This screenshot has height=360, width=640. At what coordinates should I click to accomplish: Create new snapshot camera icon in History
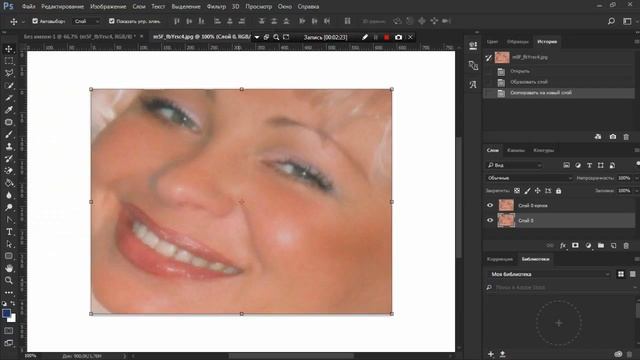(x=613, y=137)
